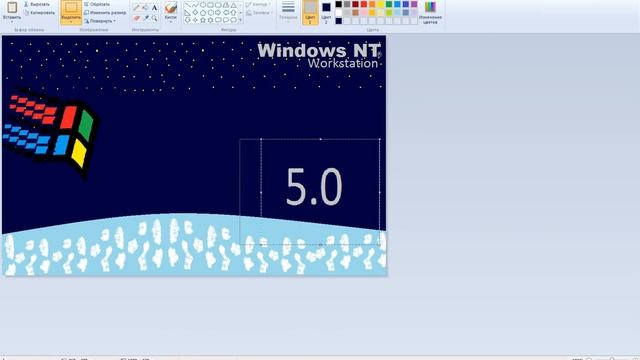Screen dimensions: 640x360
Task: Activate Color 2 (Цвет 2) selector
Action: click(326, 13)
